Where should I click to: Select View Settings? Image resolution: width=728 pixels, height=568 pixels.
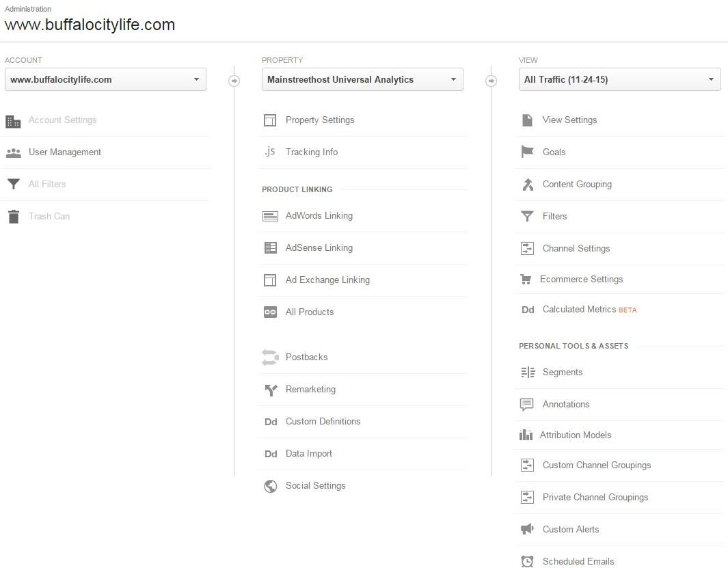tap(569, 120)
